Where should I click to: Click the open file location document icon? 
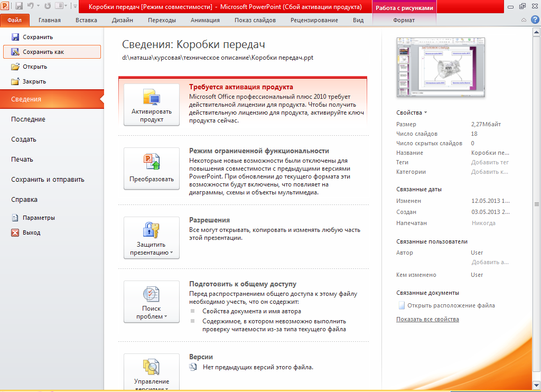(402, 305)
